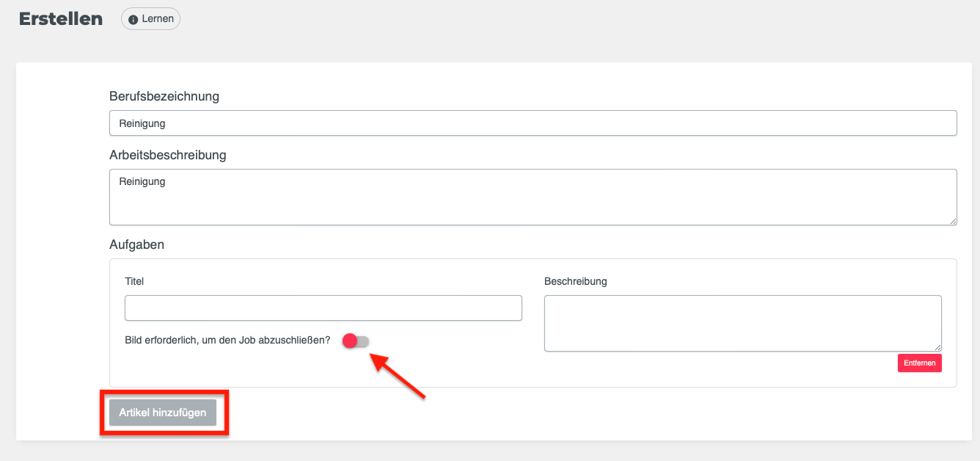
Task: Open the Lernen help popup
Action: click(x=150, y=19)
